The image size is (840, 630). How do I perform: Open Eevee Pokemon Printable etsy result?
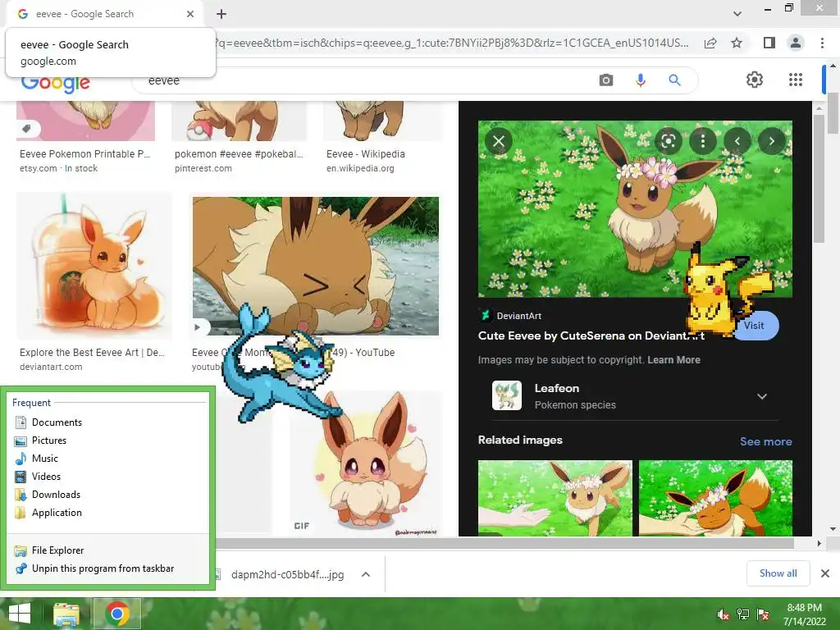(84, 153)
